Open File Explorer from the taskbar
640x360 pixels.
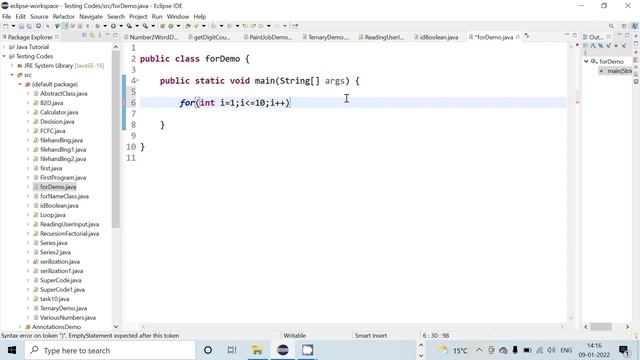click(x=257, y=350)
